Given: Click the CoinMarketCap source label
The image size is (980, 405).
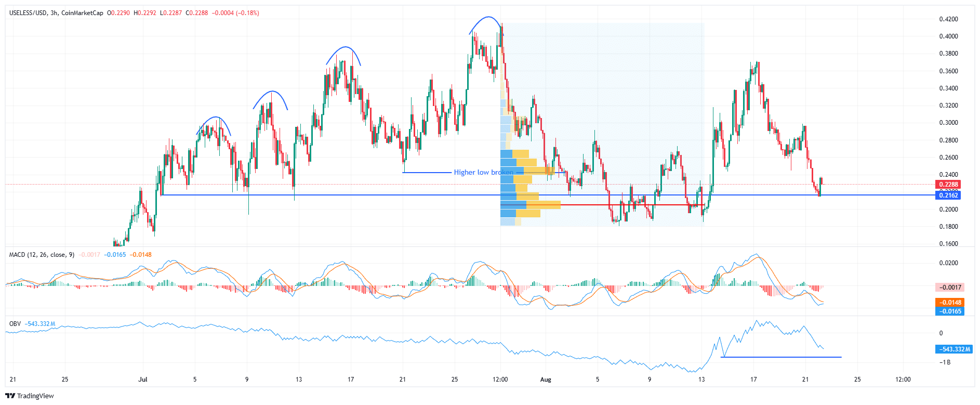Looking at the screenshot, I should coord(82,13).
